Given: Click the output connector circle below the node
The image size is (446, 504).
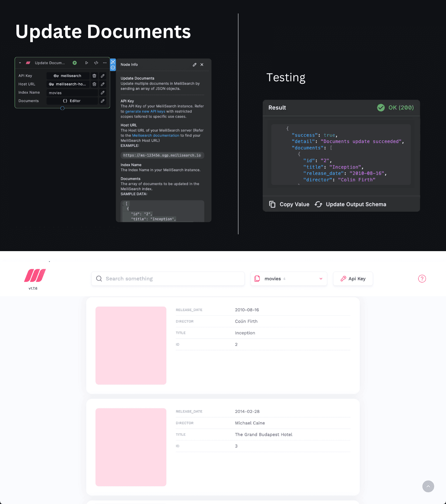Looking at the screenshot, I should click(x=62, y=108).
